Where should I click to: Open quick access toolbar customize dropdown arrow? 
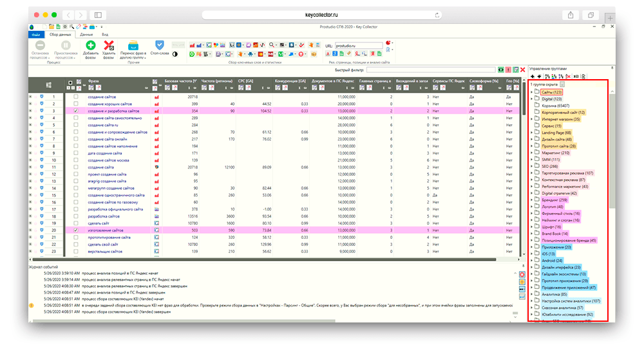coord(102,27)
